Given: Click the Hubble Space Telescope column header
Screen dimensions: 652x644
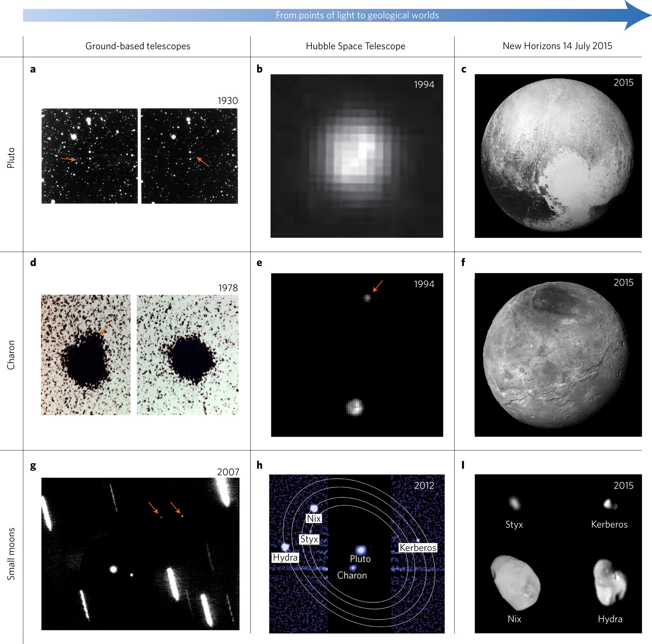Looking at the screenshot, I should point(355,46).
